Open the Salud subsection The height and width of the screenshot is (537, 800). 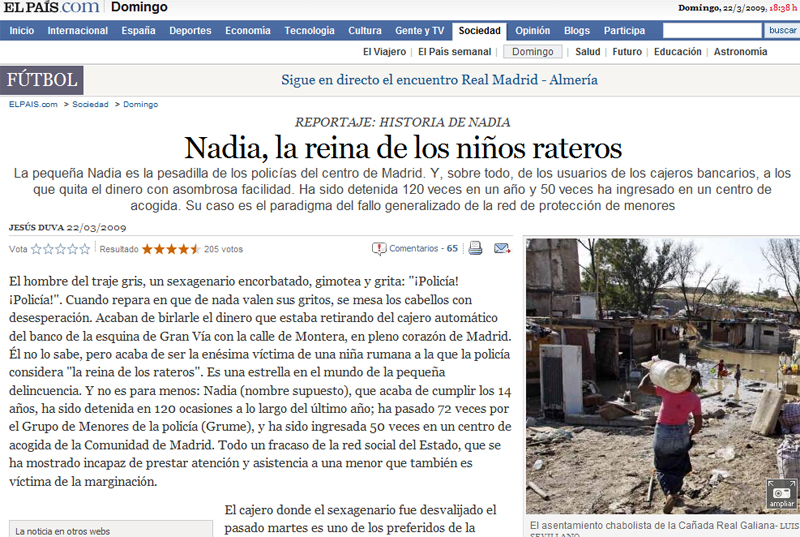click(x=588, y=52)
